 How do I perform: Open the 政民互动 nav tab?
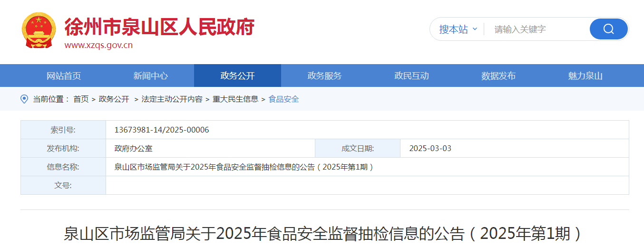click(411, 76)
